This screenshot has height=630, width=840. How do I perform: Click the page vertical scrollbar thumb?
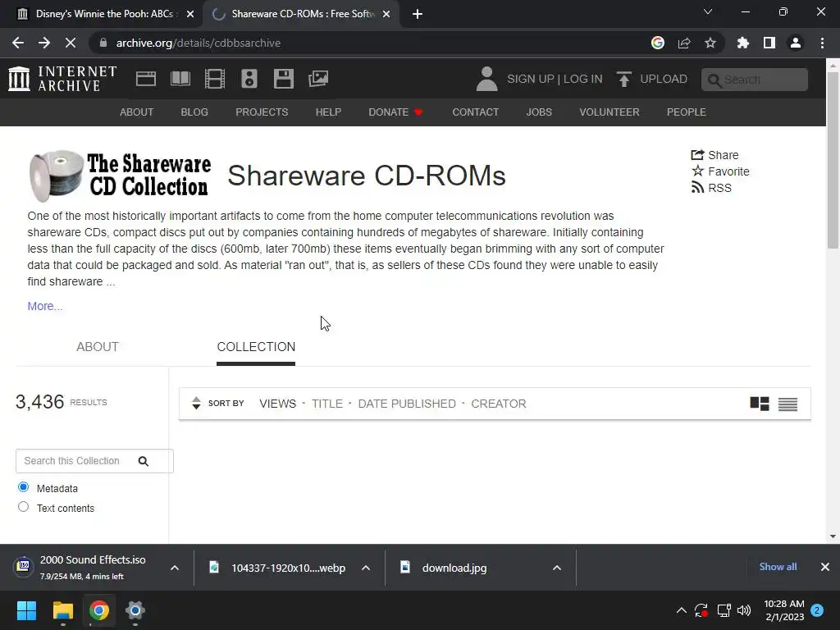(x=833, y=161)
